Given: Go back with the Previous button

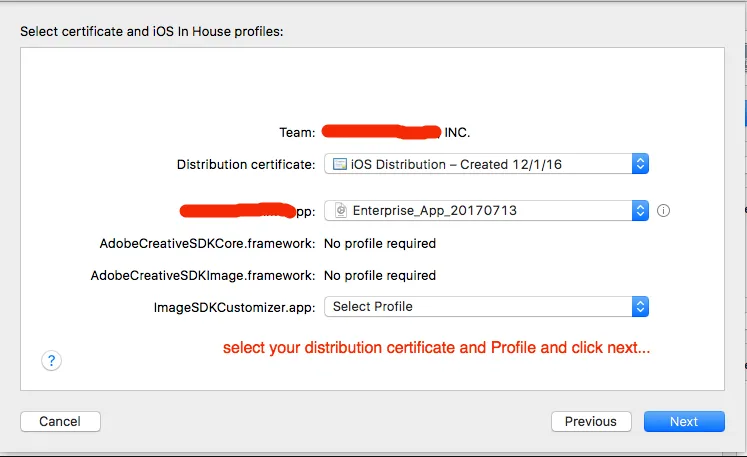Looking at the screenshot, I should coord(590,422).
